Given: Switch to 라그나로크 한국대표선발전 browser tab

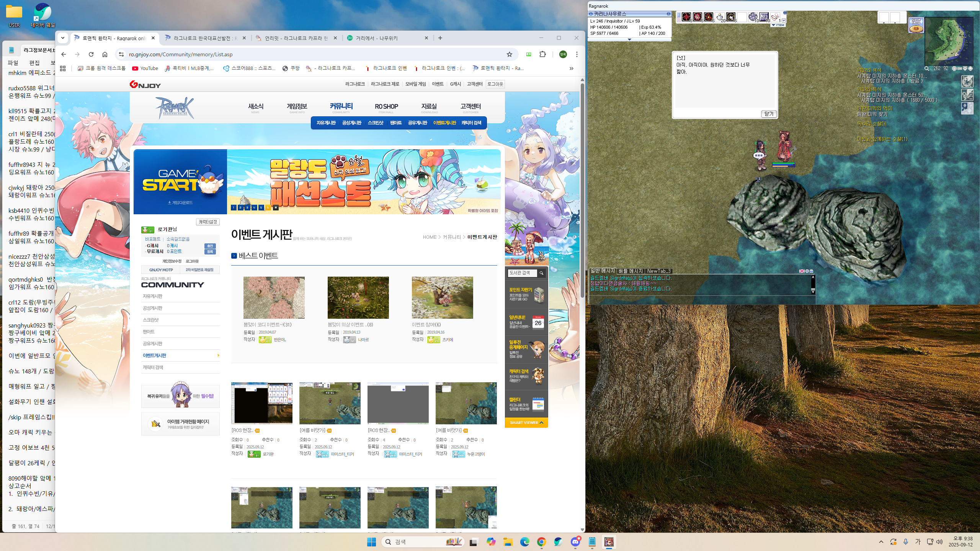Looking at the screenshot, I should click(x=206, y=38).
